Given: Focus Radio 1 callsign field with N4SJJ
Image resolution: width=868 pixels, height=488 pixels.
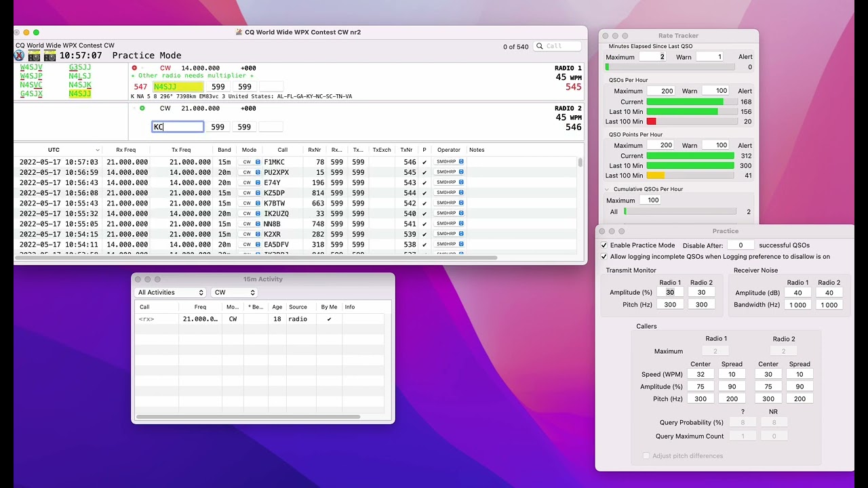Looking at the screenshot, I should pos(178,87).
